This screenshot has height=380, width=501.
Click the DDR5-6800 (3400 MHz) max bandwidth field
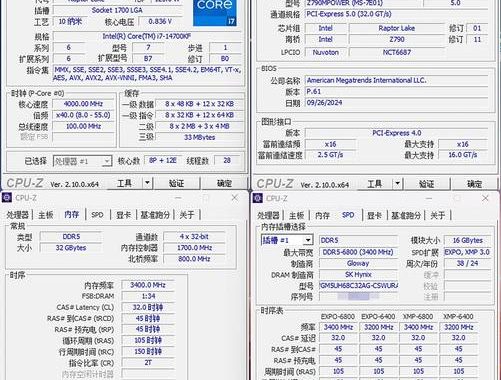pos(358,252)
